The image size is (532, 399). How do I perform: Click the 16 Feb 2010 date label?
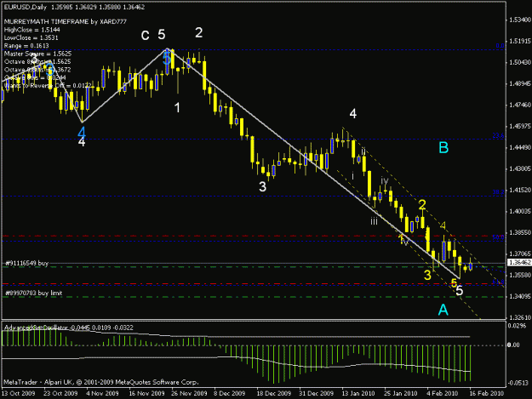(x=486, y=393)
